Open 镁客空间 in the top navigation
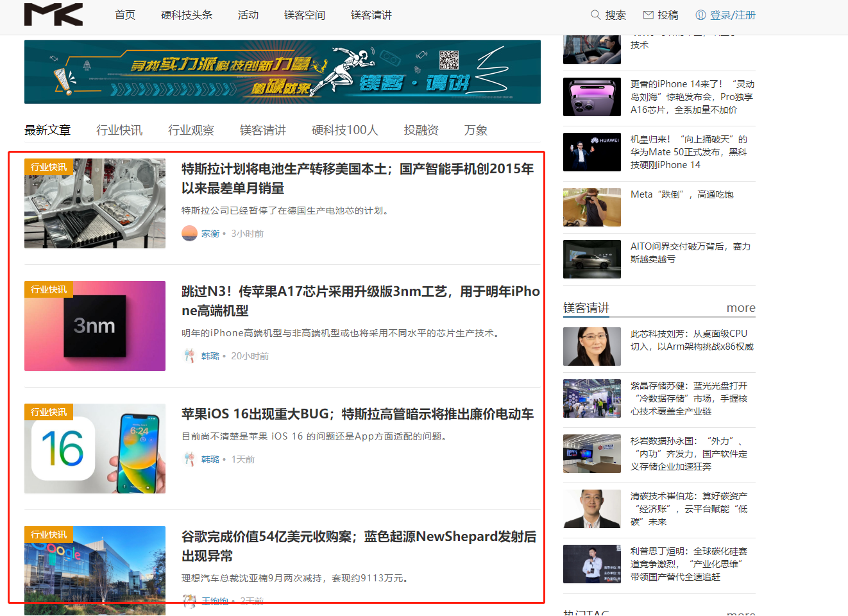The width and height of the screenshot is (848, 616). click(x=305, y=15)
